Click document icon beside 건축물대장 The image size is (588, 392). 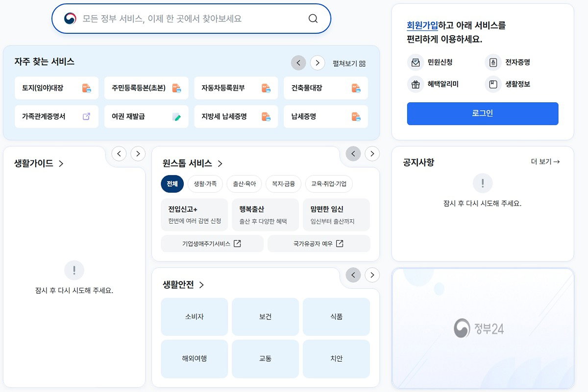[x=356, y=89]
